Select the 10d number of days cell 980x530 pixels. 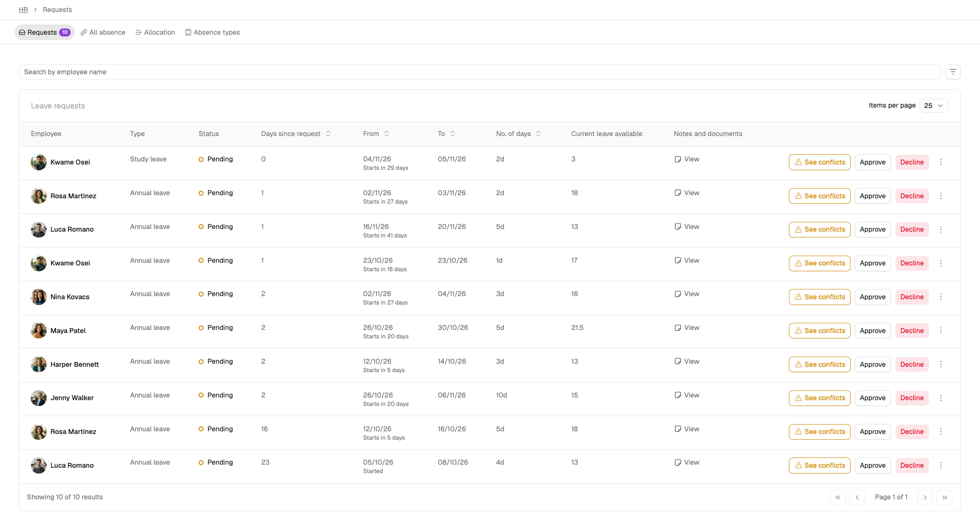[x=501, y=395]
